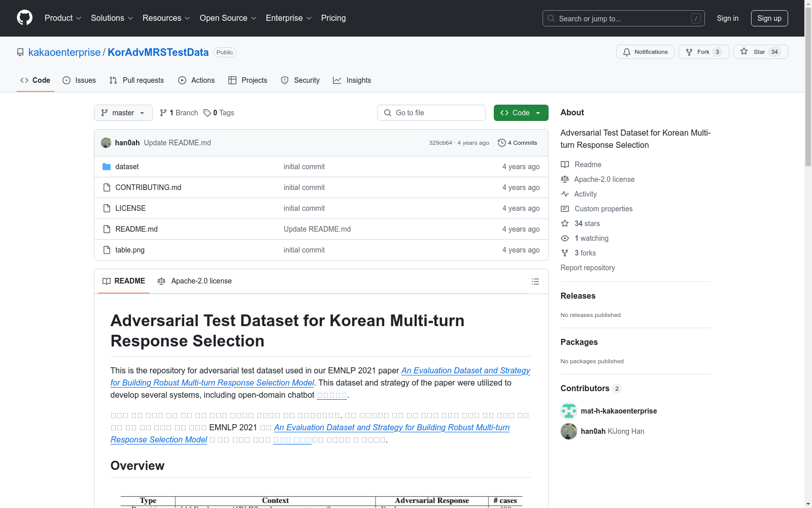This screenshot has height=508, width=812.
Task: Click the eye icon beside 1 watching
Action: tap(565, 238)
